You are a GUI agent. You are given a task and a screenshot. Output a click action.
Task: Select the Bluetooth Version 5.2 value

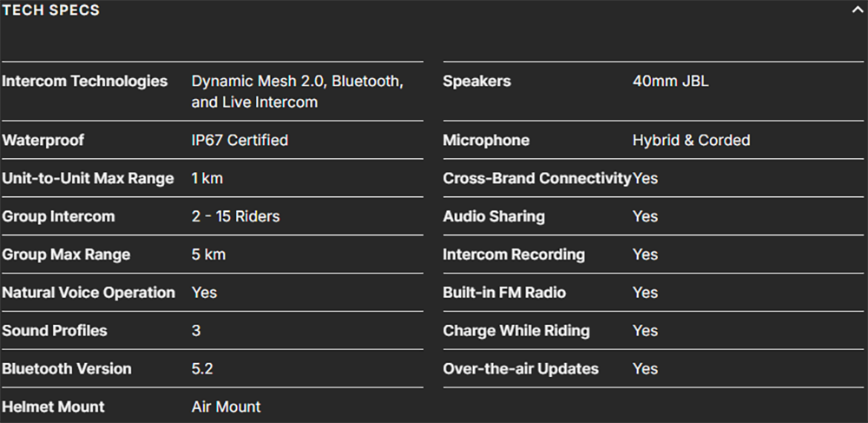[202, 369]
